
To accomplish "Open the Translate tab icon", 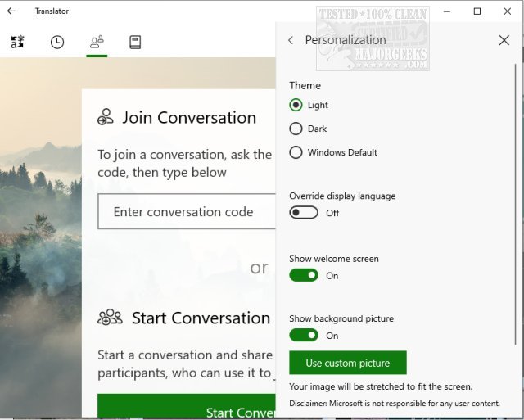I will 17,42.
